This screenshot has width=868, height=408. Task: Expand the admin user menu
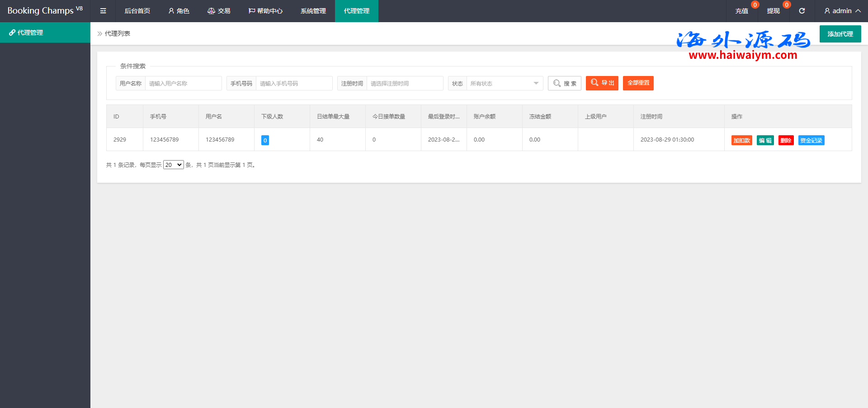pos(842,11)
